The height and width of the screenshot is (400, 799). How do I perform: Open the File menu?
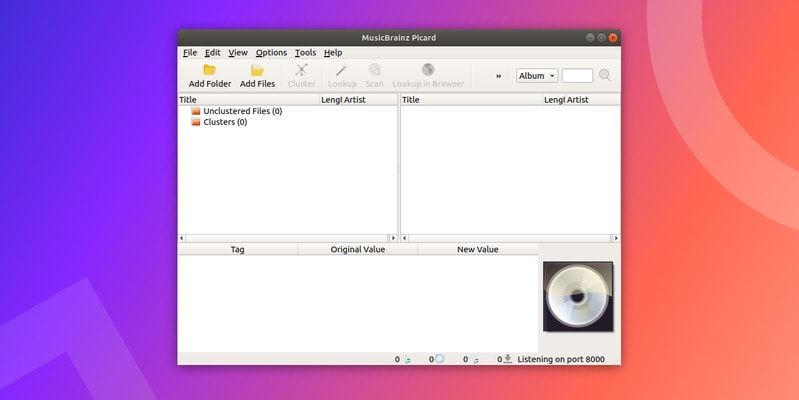pyautogui.click(x=190, y=52)
